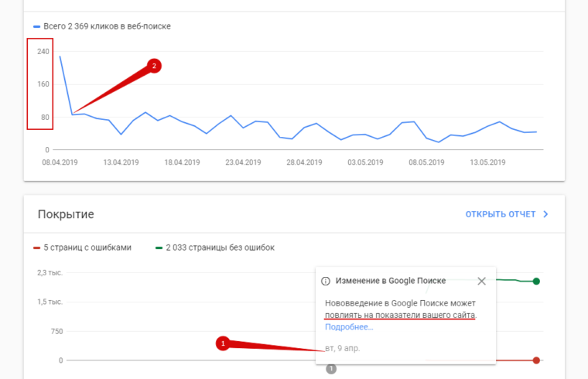This screenshot has height=379, width=588.
Task: Click the 08.04.2019 peak on clicks chart
Action: click(x=60, y=56)
